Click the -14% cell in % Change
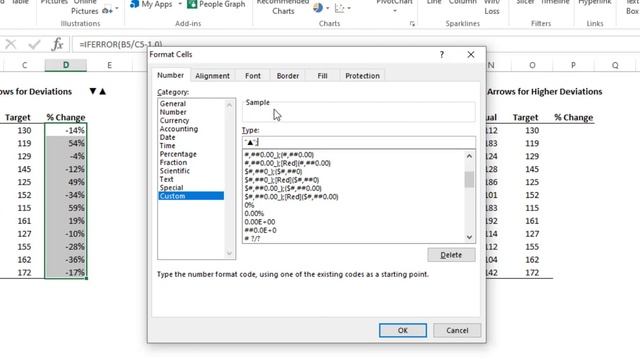This screenshot has width=640, height=360. point(66,130)
